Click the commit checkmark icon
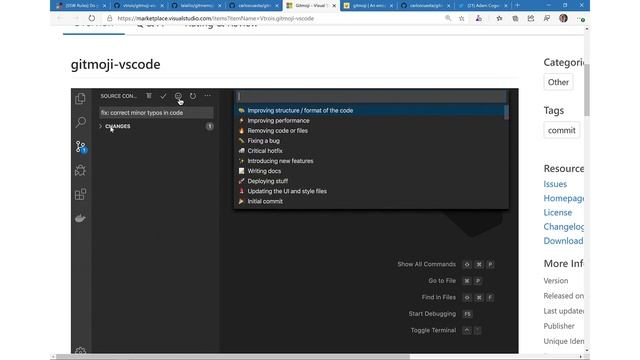Image resolution: width=640 pixels, height=360 pixels. coord(163,96)
